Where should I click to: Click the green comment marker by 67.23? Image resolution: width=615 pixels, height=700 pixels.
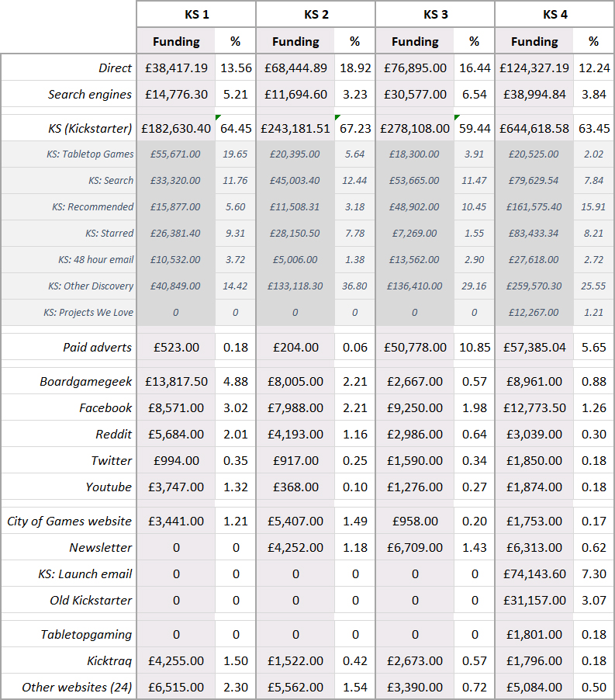[x=337, y=117]
